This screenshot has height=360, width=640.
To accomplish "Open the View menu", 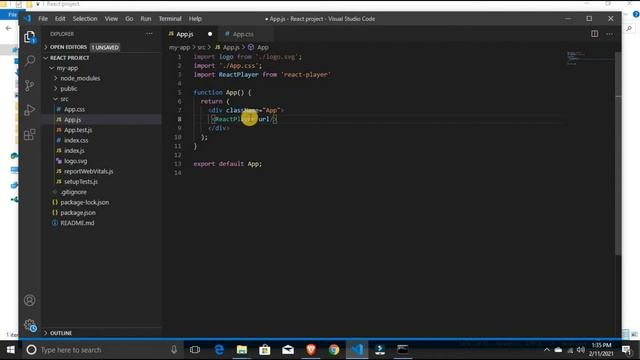I will (x=111, y=19).
